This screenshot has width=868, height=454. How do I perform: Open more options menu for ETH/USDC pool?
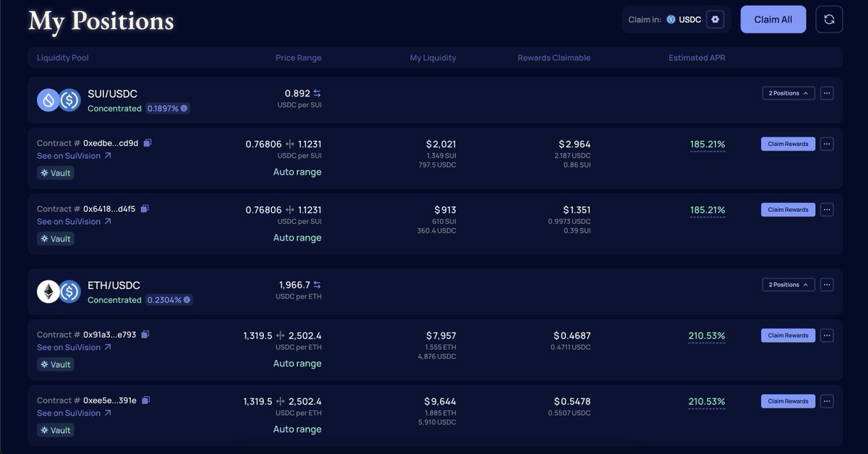[827, 285]
